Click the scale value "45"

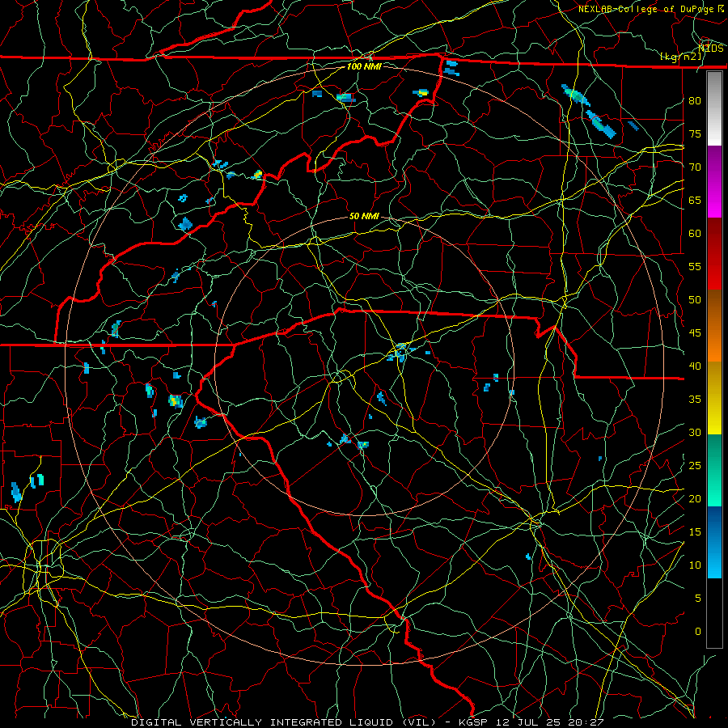[x=695, y=333]
